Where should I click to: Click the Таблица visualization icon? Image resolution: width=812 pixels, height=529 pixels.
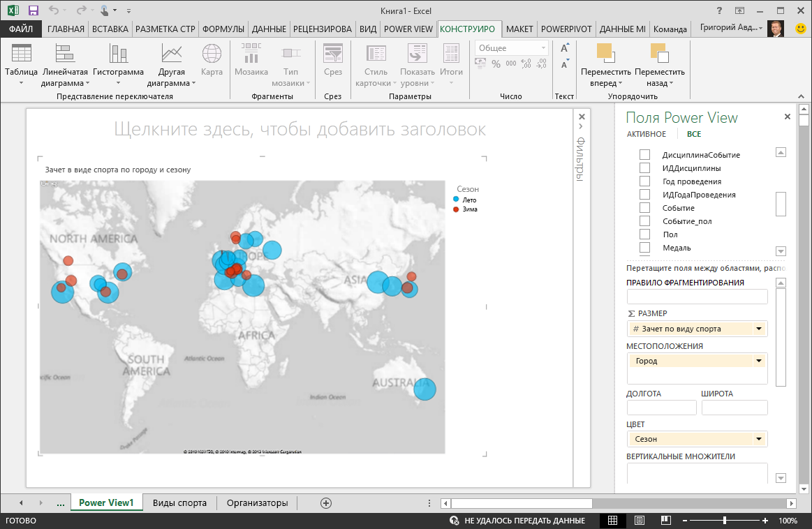pos(21,53)
